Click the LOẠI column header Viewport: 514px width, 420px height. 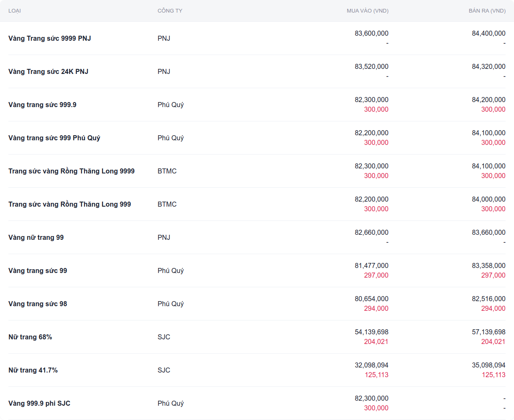click(15, 10)
